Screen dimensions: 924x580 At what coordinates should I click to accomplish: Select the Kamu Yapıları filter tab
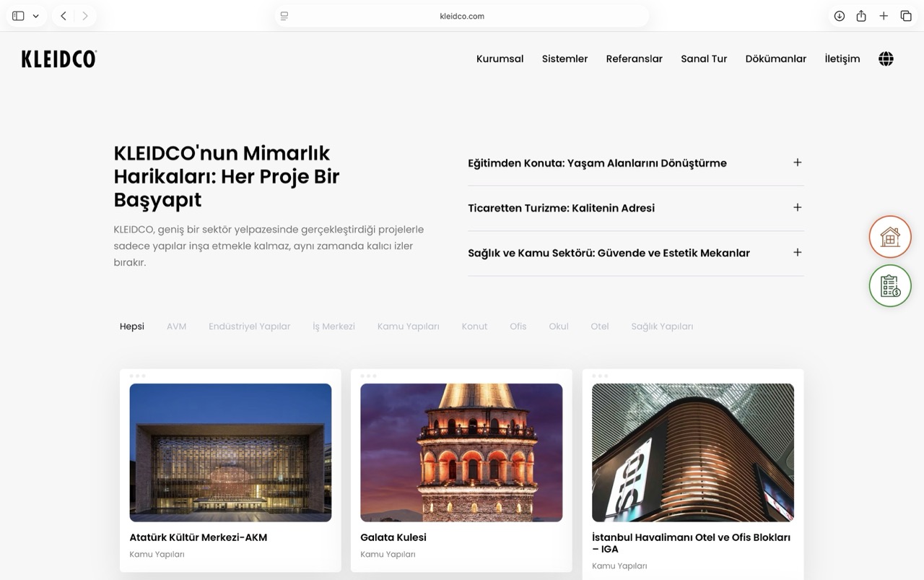tap(408, 326)
